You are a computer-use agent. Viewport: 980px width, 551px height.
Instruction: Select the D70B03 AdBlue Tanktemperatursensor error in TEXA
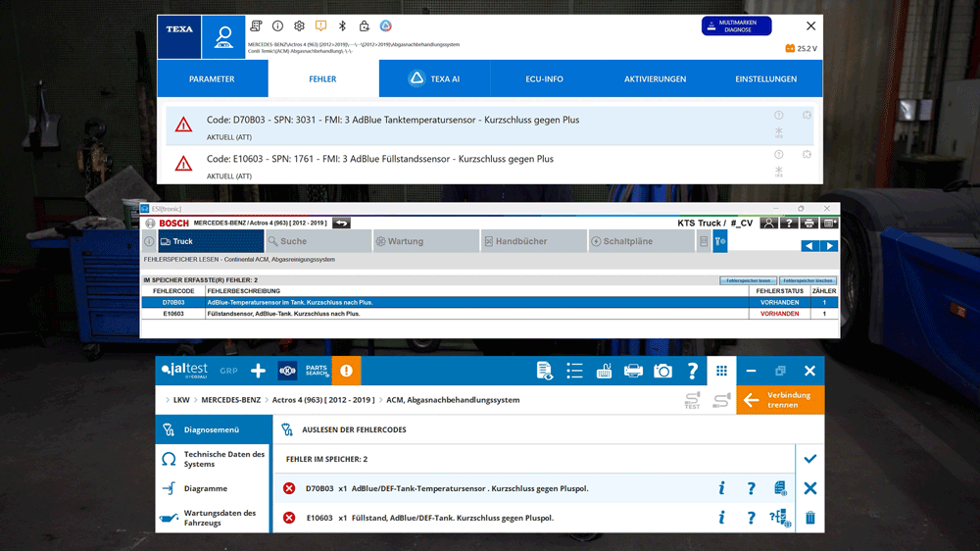[489, 125]
